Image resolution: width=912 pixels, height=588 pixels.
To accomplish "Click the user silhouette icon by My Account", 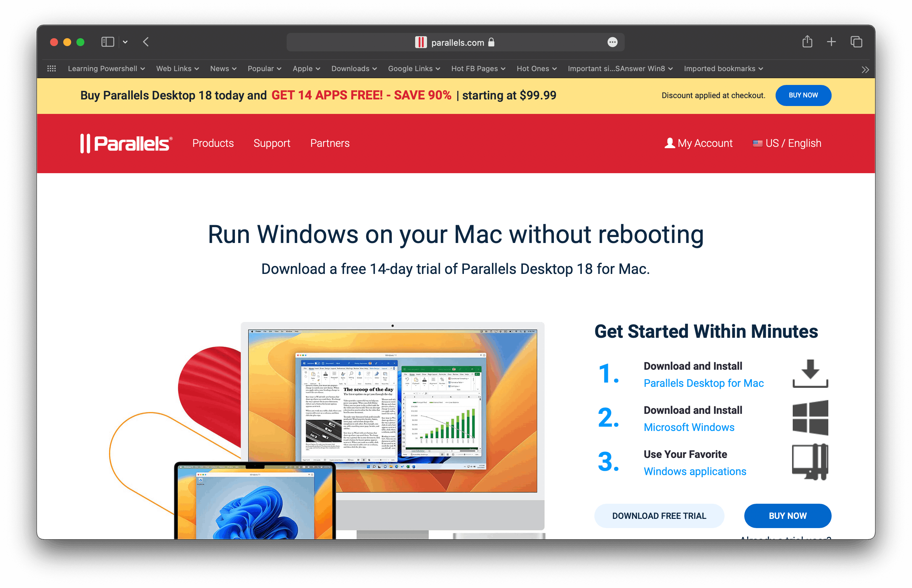I will click(x=670, y=143).
